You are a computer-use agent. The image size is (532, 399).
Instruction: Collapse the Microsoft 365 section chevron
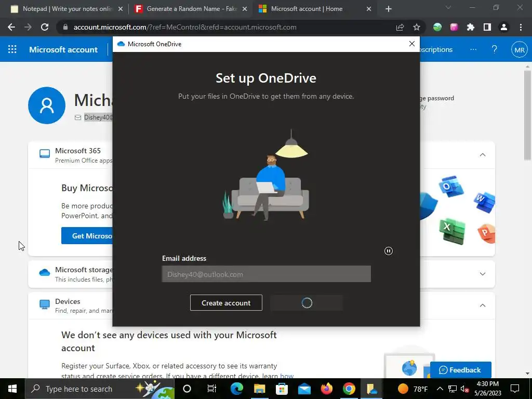[483, 155]
